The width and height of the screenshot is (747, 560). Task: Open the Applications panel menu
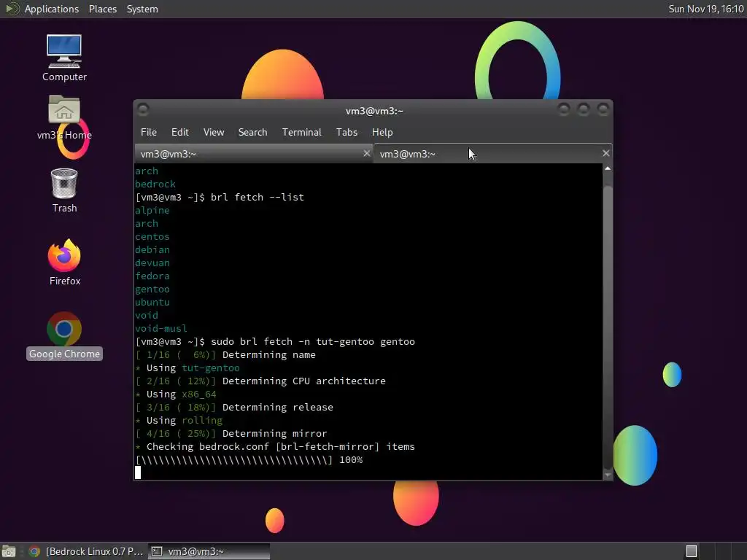click(x=52, y=9)
